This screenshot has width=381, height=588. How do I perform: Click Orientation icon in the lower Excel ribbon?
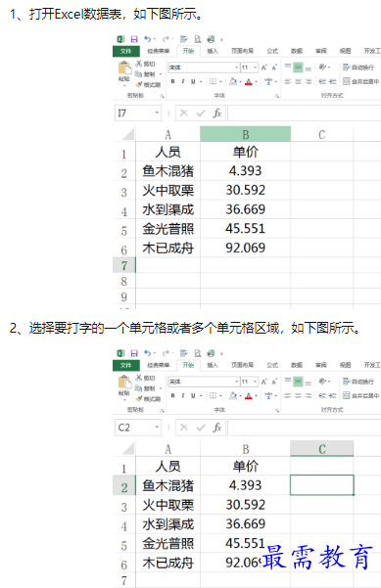(x=322, y=382)
